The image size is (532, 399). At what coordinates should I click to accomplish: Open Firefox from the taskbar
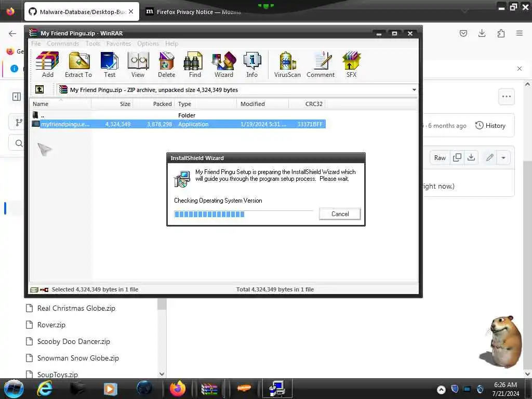178,389
